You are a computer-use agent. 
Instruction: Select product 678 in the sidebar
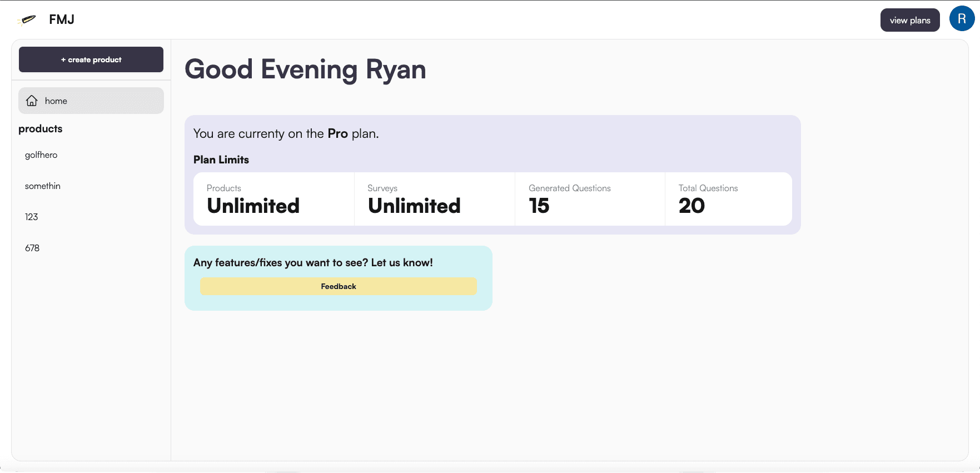click(32, 248)
